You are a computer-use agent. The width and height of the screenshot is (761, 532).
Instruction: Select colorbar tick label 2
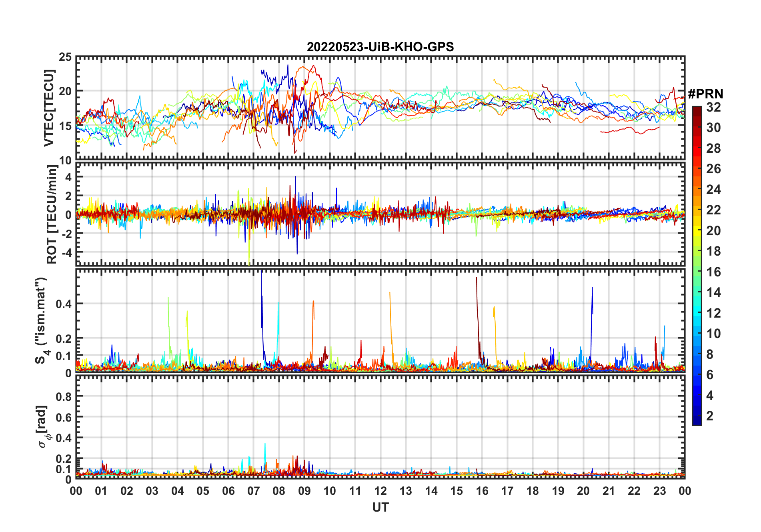click(x=710, y=416)
